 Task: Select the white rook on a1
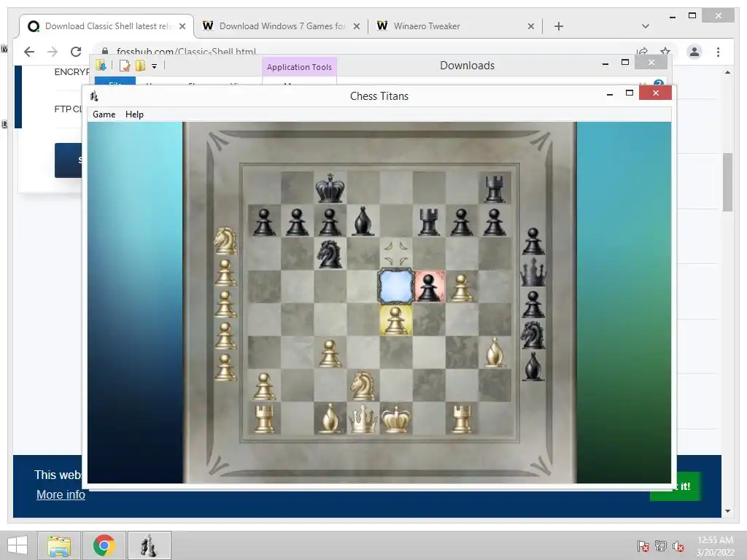coord(264,419)
